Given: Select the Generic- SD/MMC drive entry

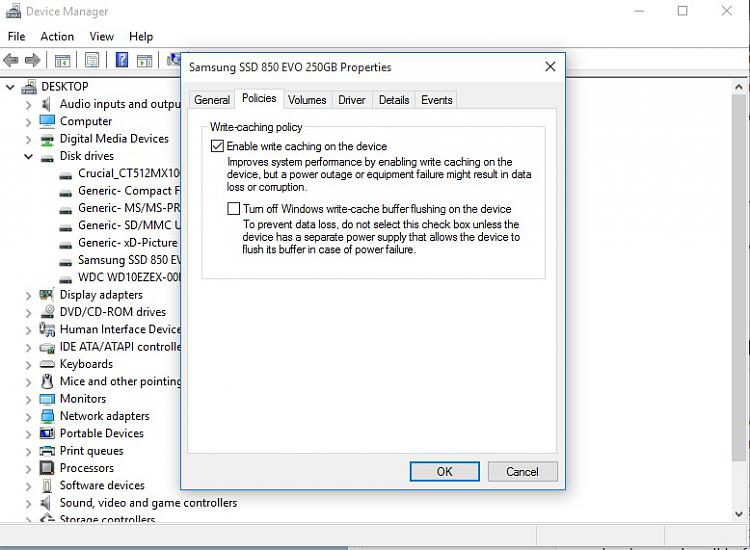Looking at the screenshot, I should click(129, 225).
